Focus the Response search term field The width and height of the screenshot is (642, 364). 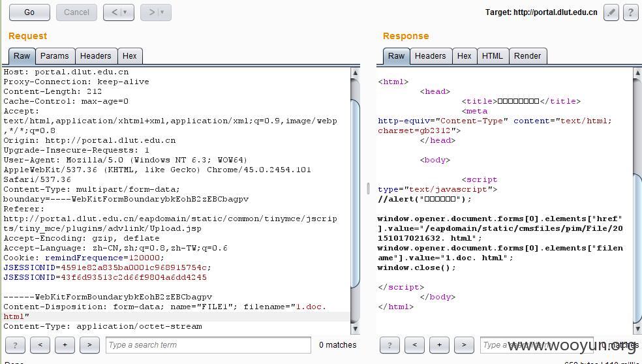(x=536, y=345)
